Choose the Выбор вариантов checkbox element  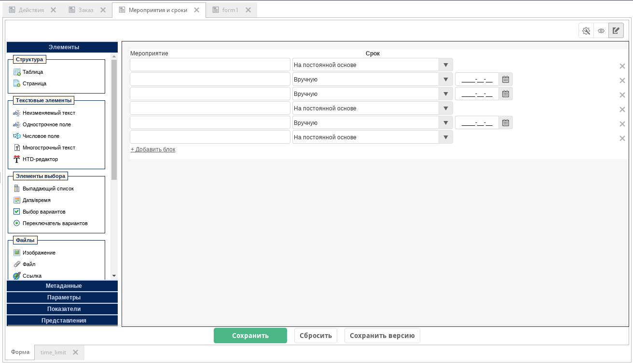point(39,212)
